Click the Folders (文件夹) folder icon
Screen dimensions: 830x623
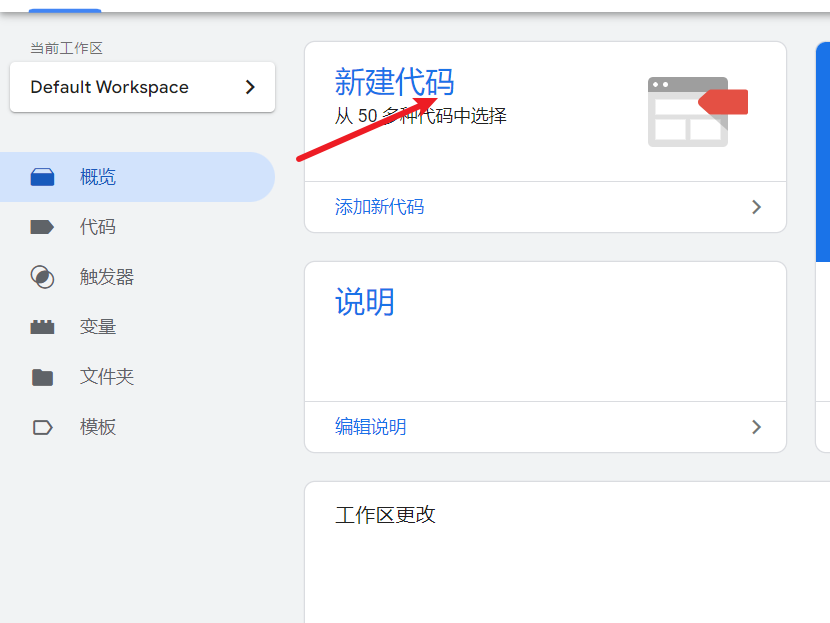coord(42,377)
